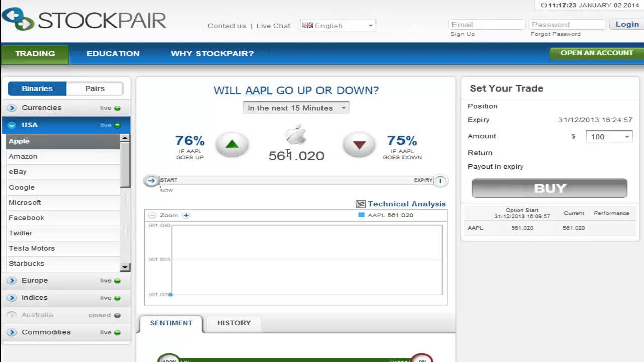Click the green live indicator for Indices

pyautogui.click(x=117, y=298)
